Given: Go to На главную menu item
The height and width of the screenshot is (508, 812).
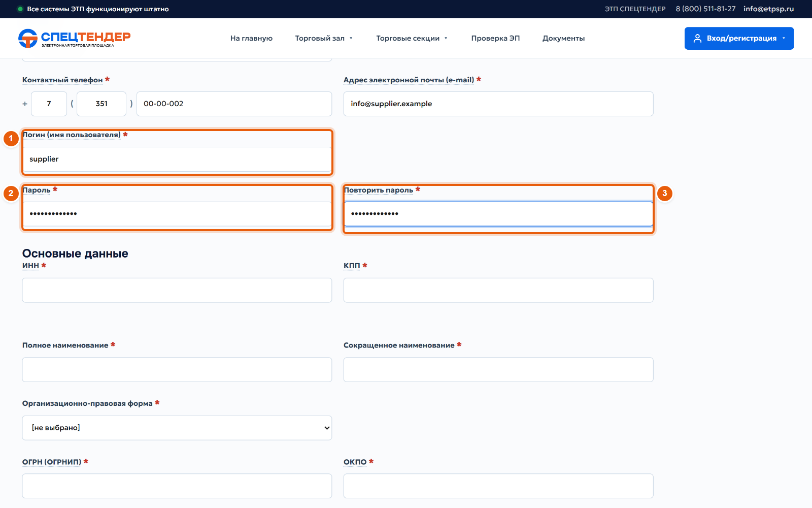Looking at the screenshot, I should [251, 39].
